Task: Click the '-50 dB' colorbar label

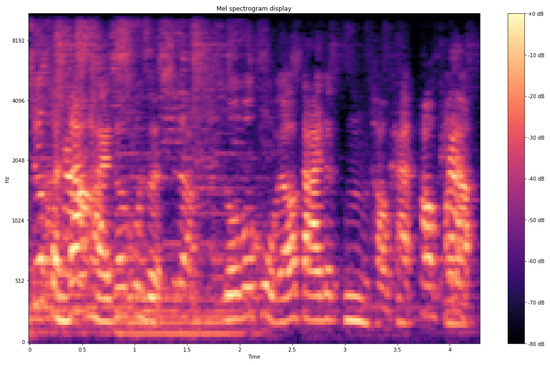Action: click(x=536, y=220)
